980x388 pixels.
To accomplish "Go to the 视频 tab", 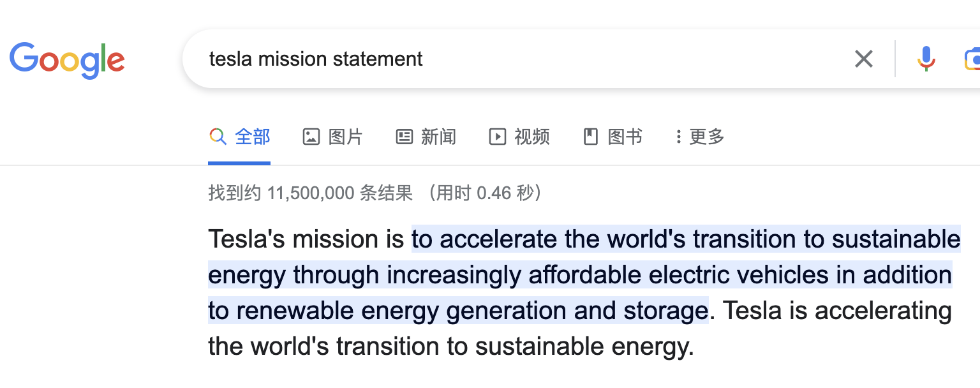I will 532,137.
